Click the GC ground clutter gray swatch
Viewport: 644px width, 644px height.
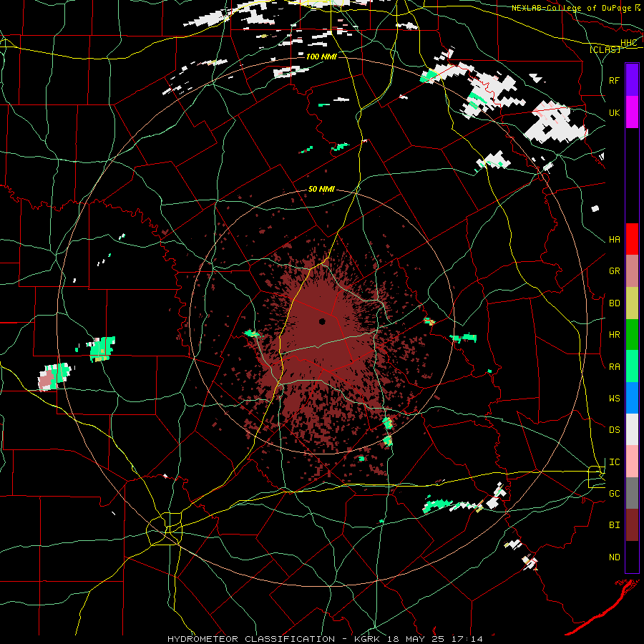click(x=632, y=493)
